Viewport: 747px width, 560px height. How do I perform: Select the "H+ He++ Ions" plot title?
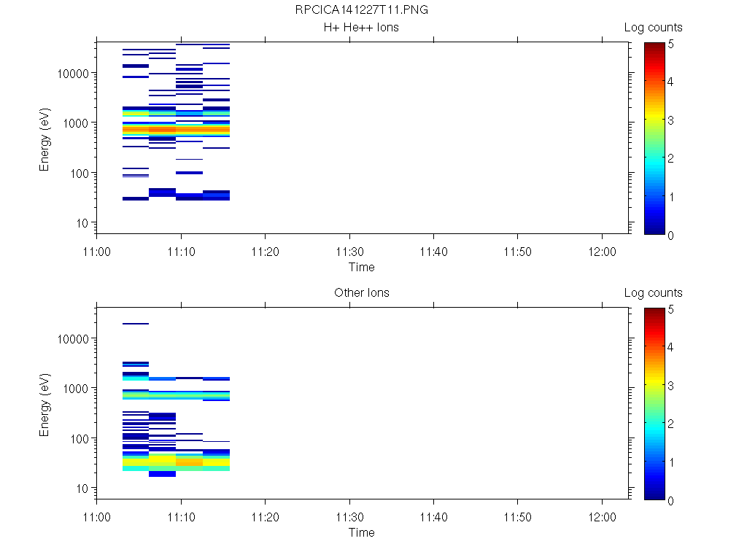[x=361, y=28]
